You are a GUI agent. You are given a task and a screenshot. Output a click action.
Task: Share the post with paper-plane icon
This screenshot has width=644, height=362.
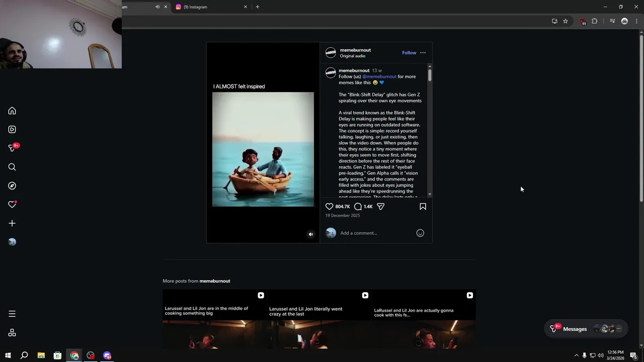(x=381, y=207)
